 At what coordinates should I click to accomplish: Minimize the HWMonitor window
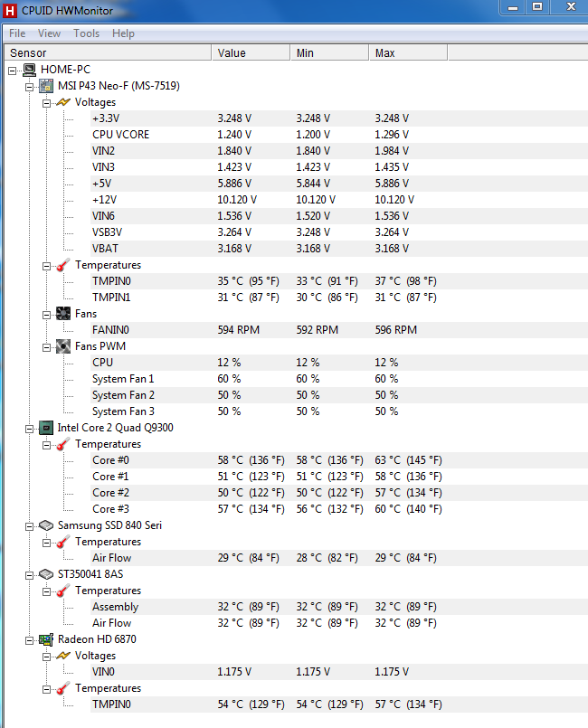click(x=513, y=7)
